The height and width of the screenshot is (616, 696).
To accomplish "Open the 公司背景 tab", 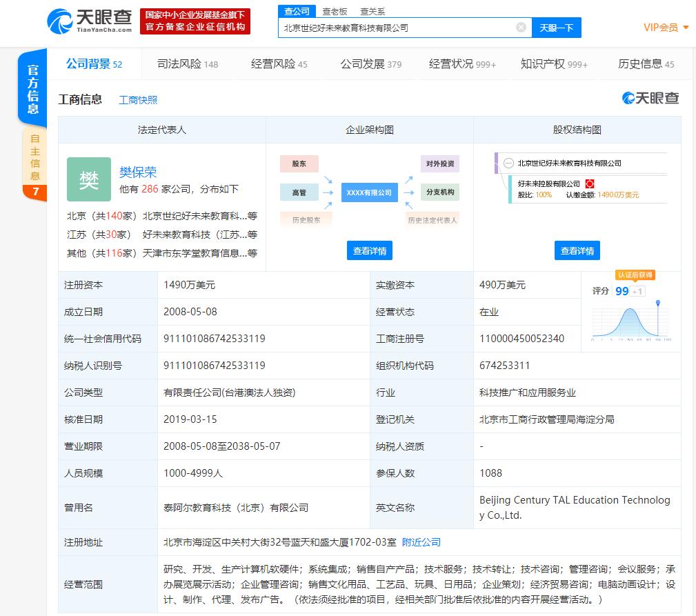I will tap(94, 64).
